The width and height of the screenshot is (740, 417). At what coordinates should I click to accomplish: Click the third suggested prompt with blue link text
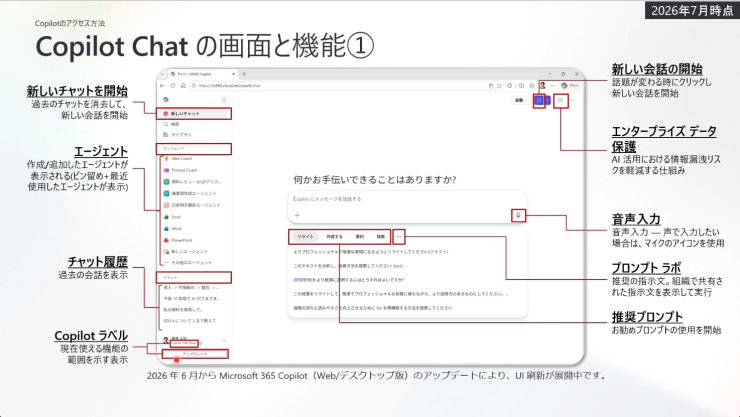tap(348, 280)
